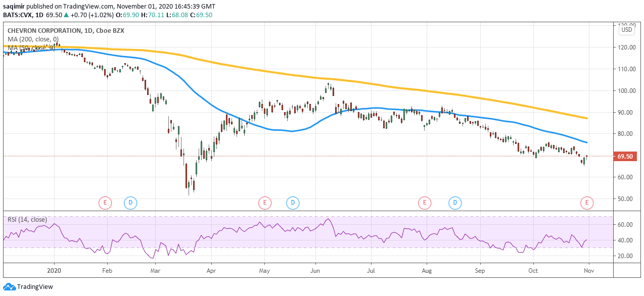The width and height of the screenshot is (644, 296).
Task: Select the 'MA (200, close, 0)' legend
Action: (33, 39)
